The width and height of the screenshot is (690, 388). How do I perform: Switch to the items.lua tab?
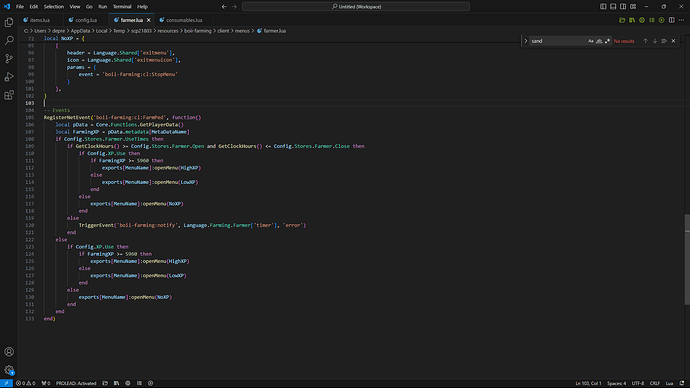pyautogui.click(x=40, y=20)
